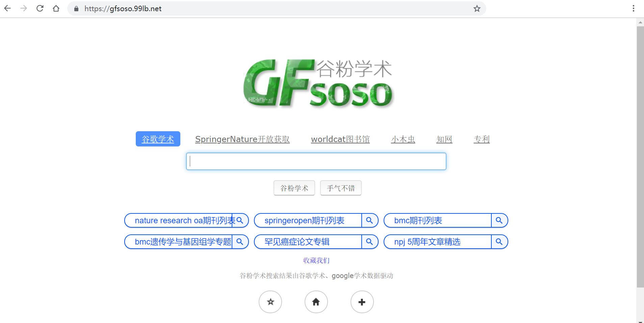The image size is (644, 323).
Task: Select the 谷歌学术 tab
Action: (158, 139)
